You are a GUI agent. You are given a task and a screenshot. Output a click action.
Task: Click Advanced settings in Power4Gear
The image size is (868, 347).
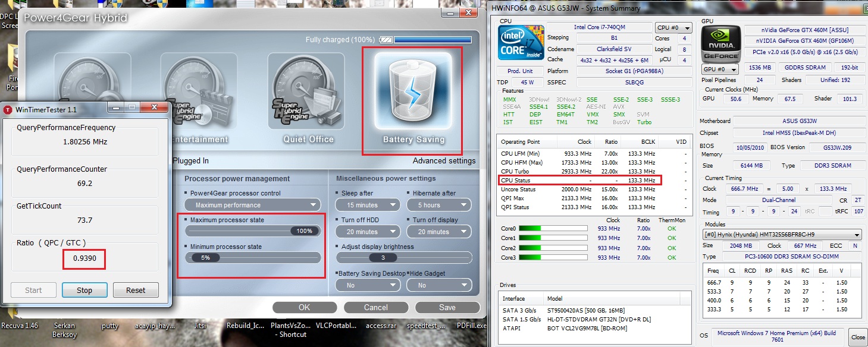[444, 160]
